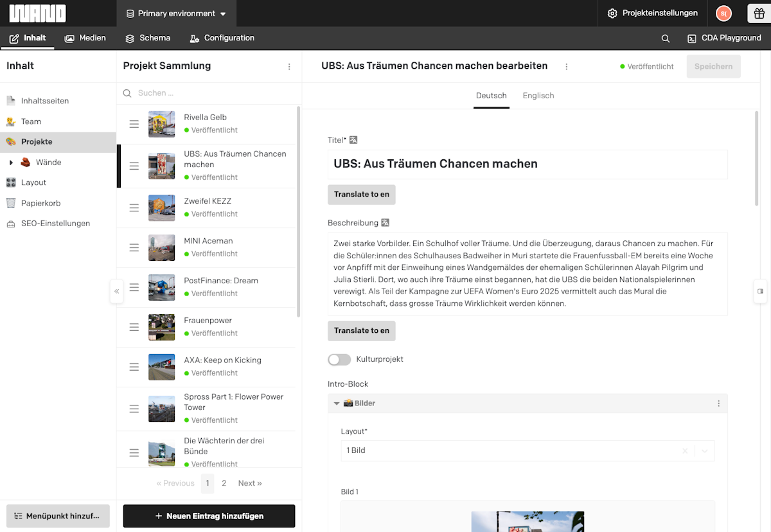This screenshot has width=771, height=532.
Task: Expand the Wände tree item arrow
Action: pos(11,163)
